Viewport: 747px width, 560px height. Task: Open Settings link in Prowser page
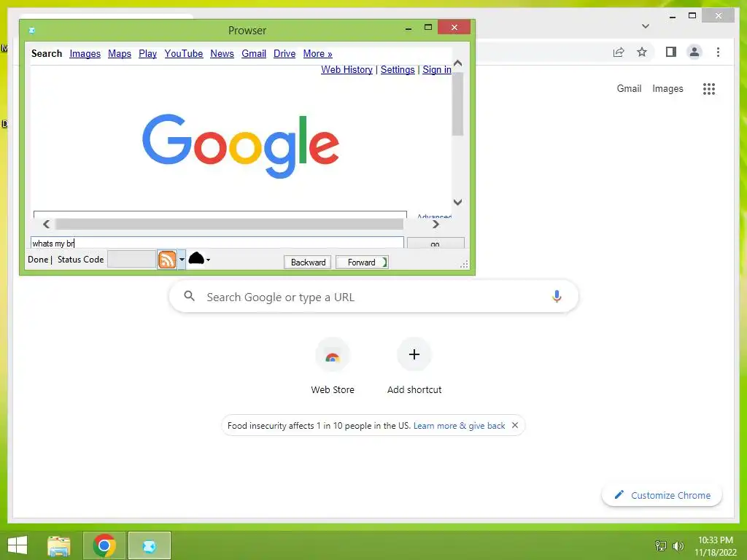coord(398,69)
